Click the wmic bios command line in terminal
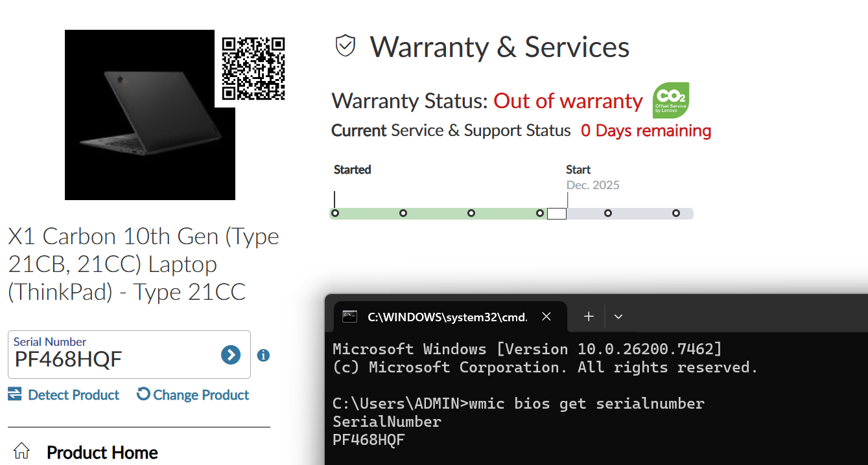 [x=518, y=404]
